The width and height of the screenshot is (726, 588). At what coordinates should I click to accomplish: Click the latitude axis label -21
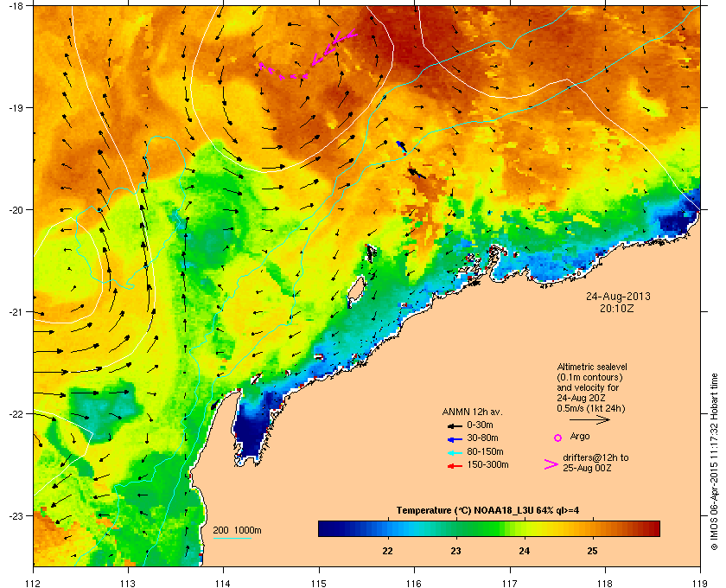coord(16,311)
